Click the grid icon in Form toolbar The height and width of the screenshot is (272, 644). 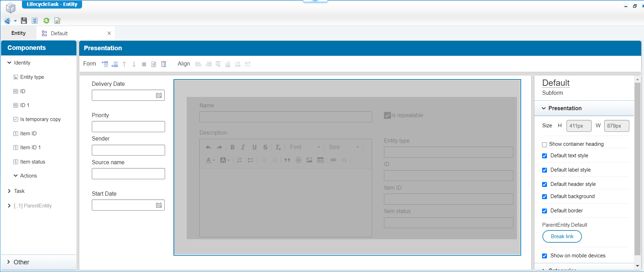pos(144,64)
